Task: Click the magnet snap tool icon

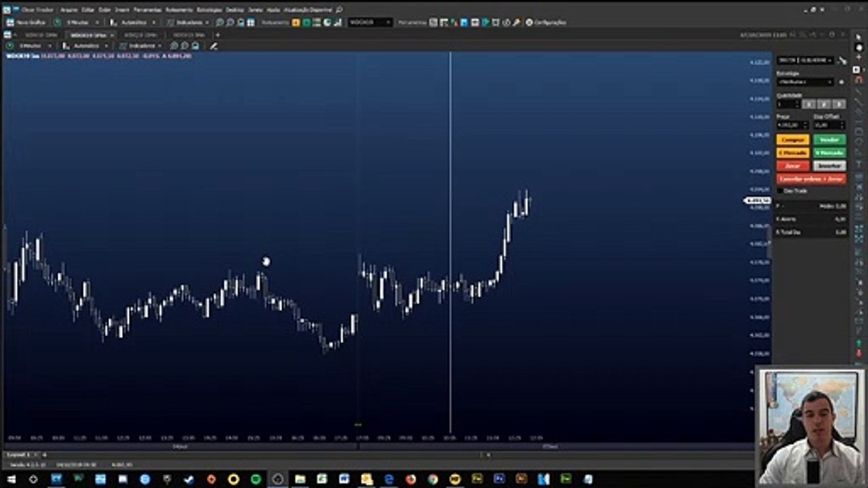Action: (859, 80)
